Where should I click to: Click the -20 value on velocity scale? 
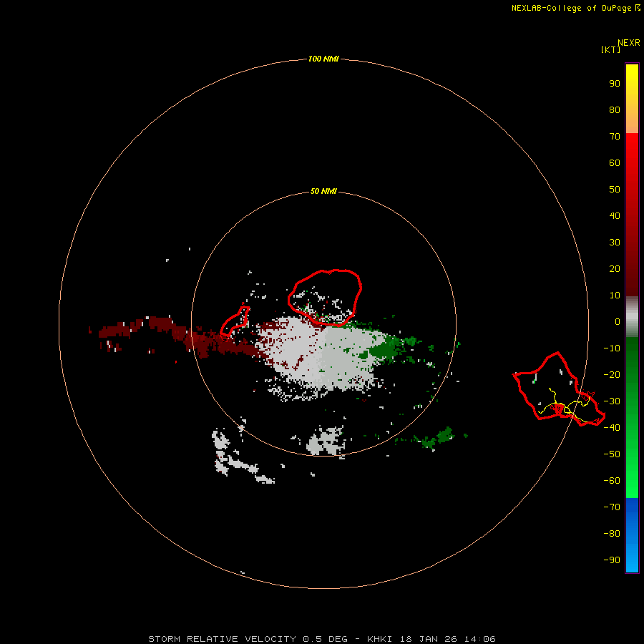[x=612, y=374]
